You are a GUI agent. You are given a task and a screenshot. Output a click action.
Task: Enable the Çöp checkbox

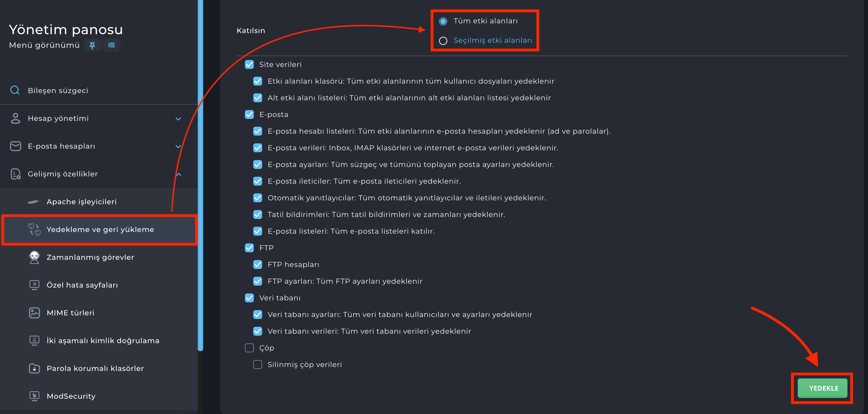click(249, 348)
